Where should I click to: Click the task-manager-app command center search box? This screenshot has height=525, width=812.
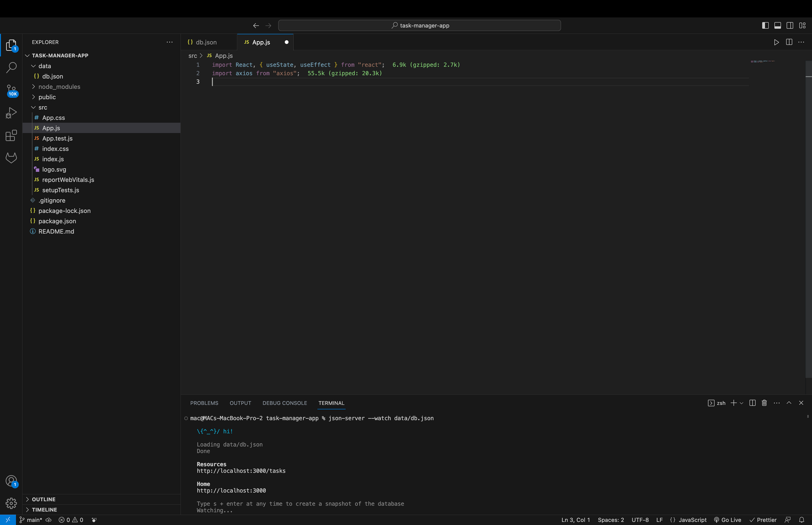(419, 26)
